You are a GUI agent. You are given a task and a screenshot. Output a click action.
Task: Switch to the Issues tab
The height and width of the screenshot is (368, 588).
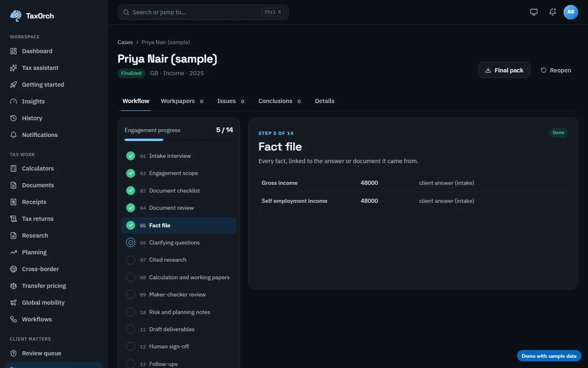click(231, 101)
